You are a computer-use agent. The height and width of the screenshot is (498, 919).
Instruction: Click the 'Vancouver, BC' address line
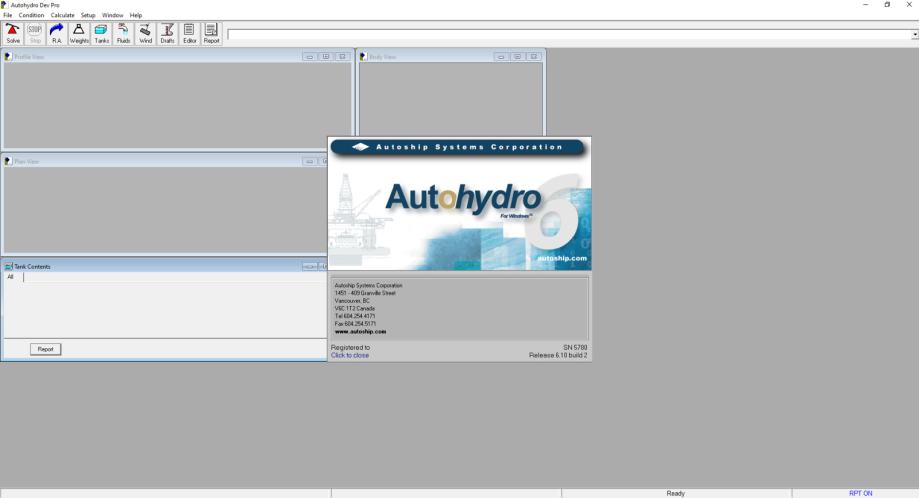tap(352, 301)
